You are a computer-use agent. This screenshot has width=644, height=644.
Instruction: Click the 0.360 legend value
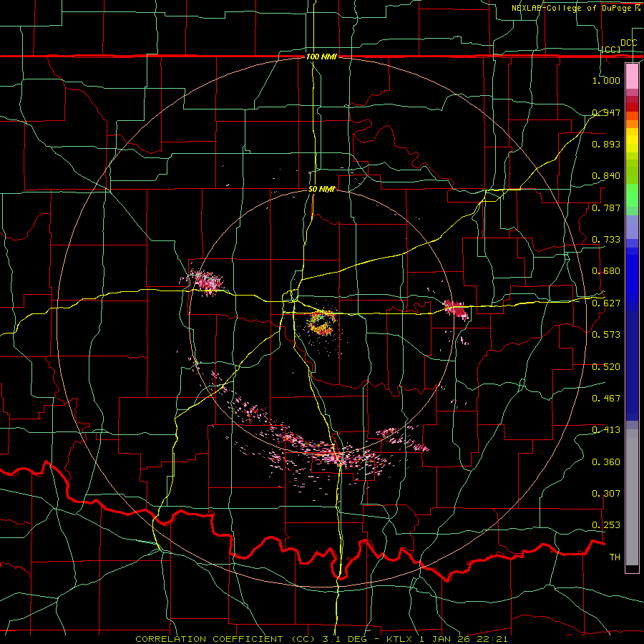point(606,462)
